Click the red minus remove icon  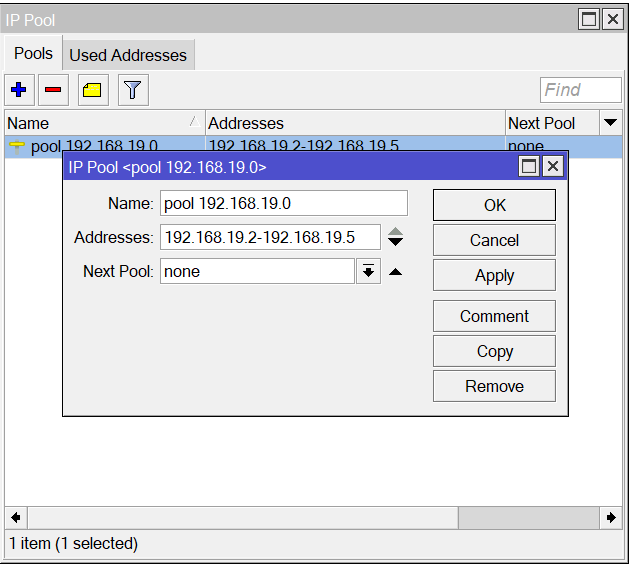pyautogui.click(x=53, y=90)
